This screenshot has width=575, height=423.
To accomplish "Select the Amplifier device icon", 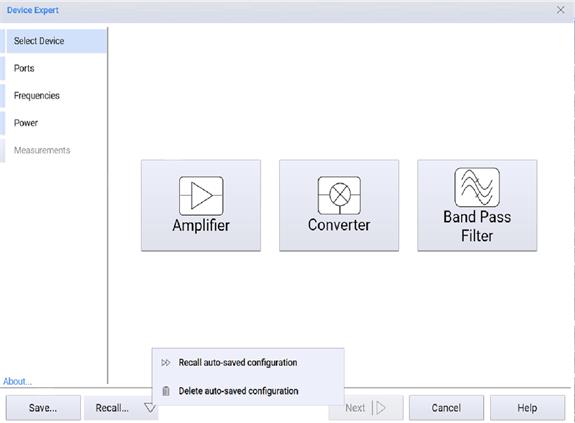I will (x=201, y=196).
